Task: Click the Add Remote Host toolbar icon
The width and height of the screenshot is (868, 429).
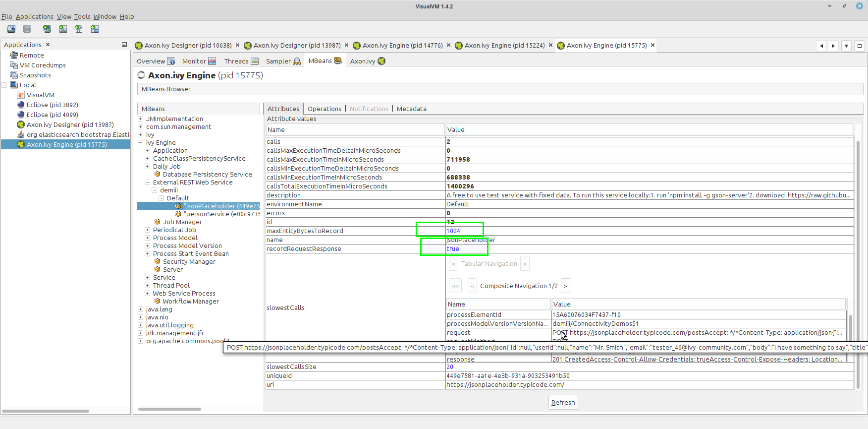Action: click(47, 29)
